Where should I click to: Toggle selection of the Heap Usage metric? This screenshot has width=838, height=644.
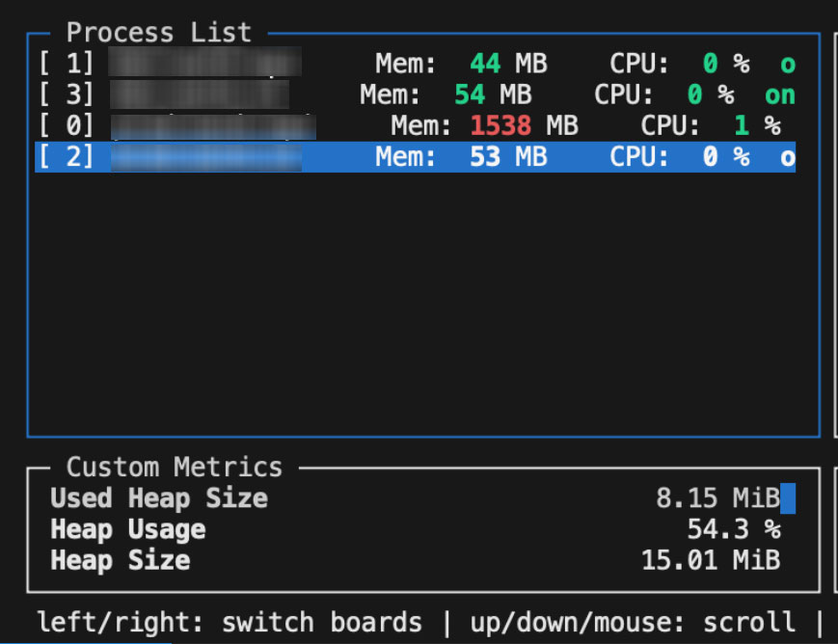tap(127, 529)
